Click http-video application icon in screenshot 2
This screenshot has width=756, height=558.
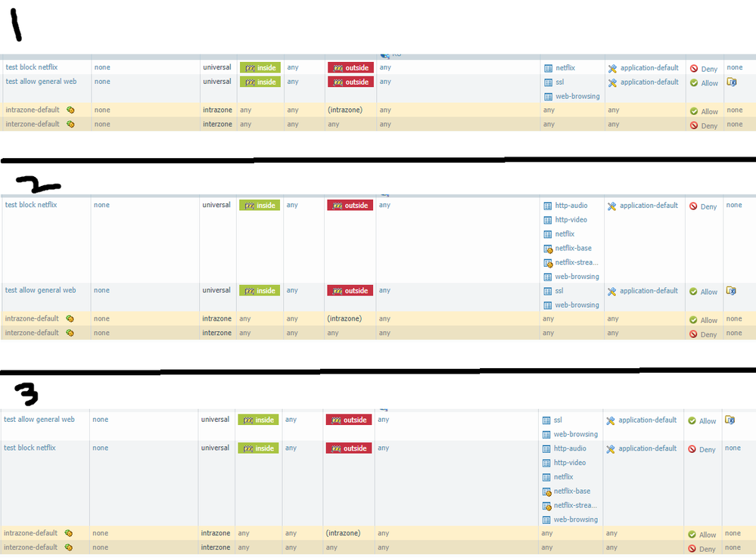pyautogui.click(x=548, y=220)
